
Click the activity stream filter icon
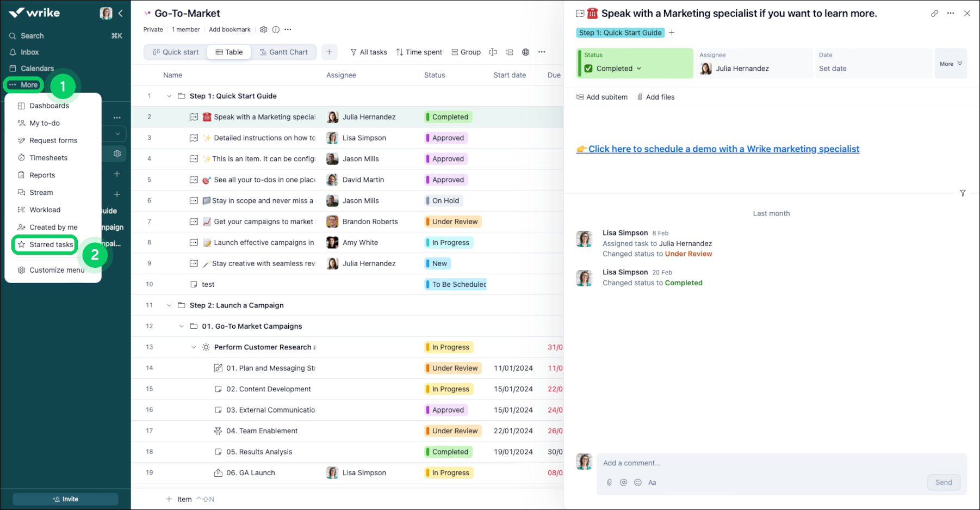point(963,193)
